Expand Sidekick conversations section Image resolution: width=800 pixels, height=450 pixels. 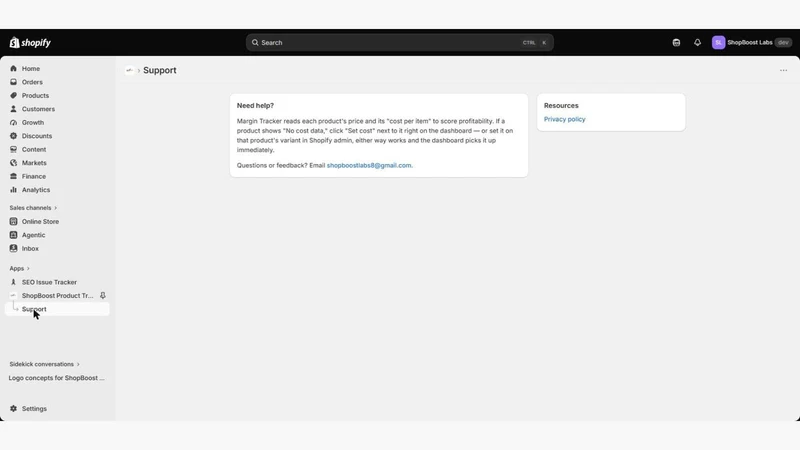(44, 364)
